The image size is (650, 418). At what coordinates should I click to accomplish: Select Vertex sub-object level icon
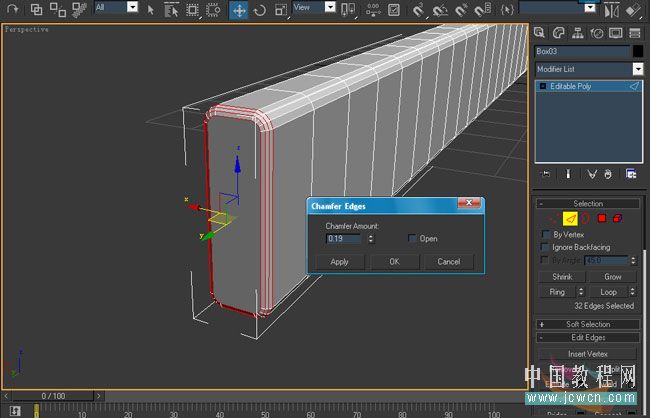point(553,219)
